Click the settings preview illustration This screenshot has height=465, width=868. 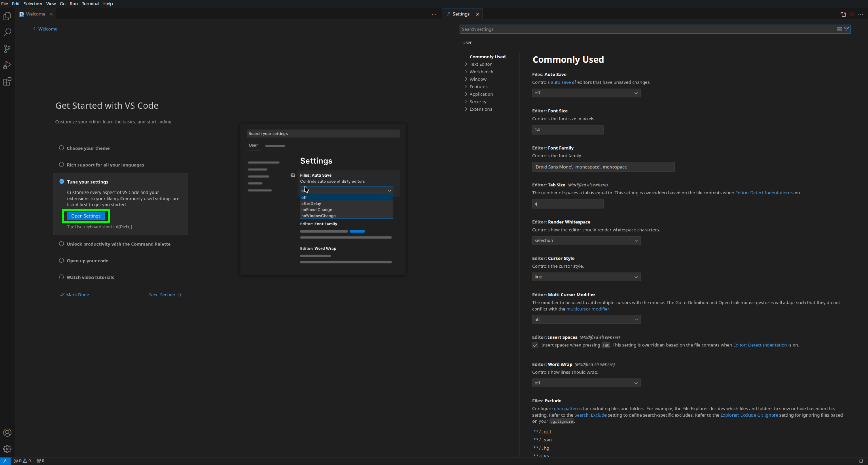tap(323, 199)
